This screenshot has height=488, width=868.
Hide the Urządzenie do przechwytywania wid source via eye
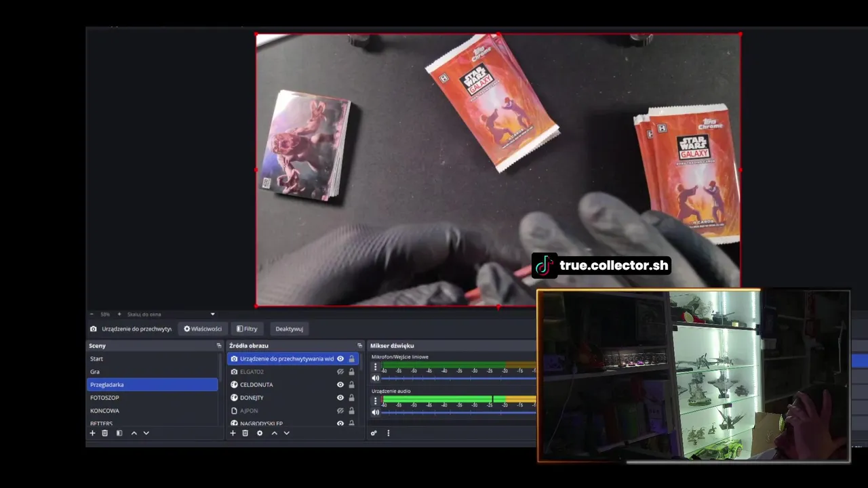coord(340,359)
